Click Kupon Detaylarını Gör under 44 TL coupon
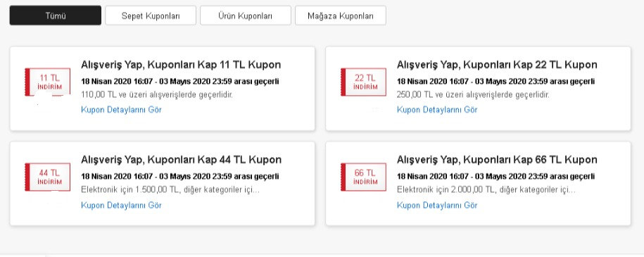Viewport: 644px width, 257px height. point(121,205)
